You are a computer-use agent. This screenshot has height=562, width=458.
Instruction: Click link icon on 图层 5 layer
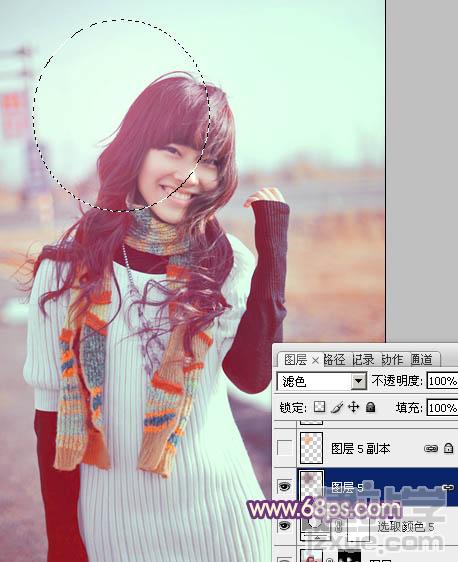449,487
